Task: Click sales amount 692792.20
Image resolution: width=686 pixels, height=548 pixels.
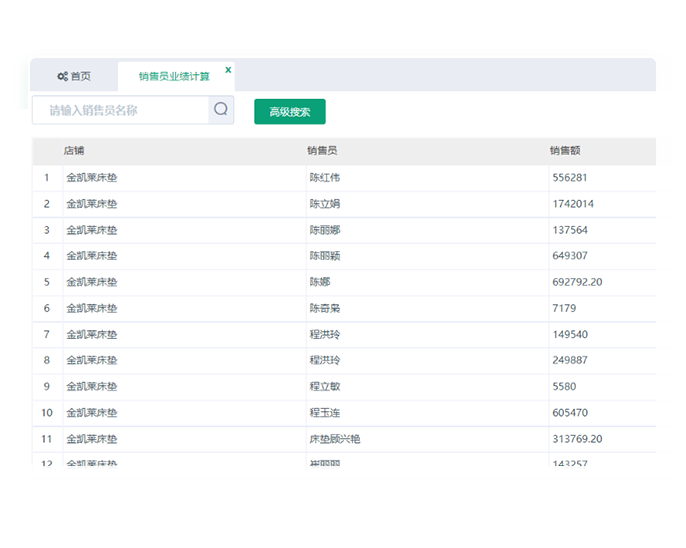Action: (x=577, y=282)
